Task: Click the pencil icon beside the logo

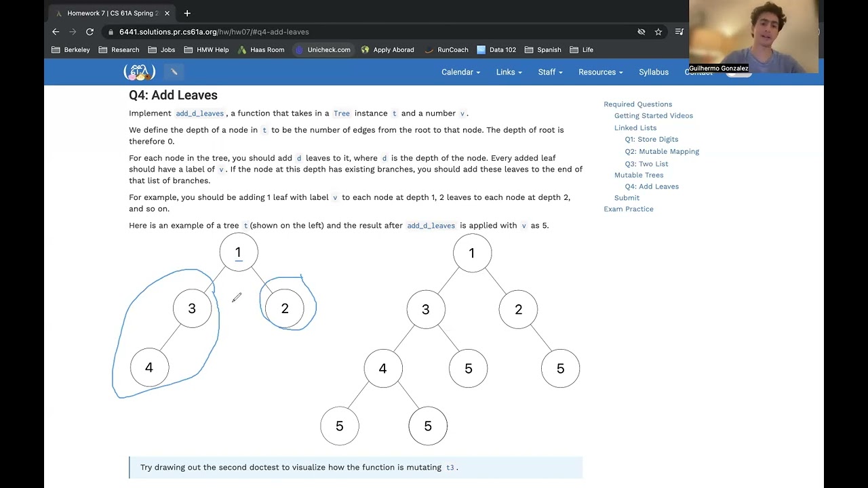Action: point(174,71)
